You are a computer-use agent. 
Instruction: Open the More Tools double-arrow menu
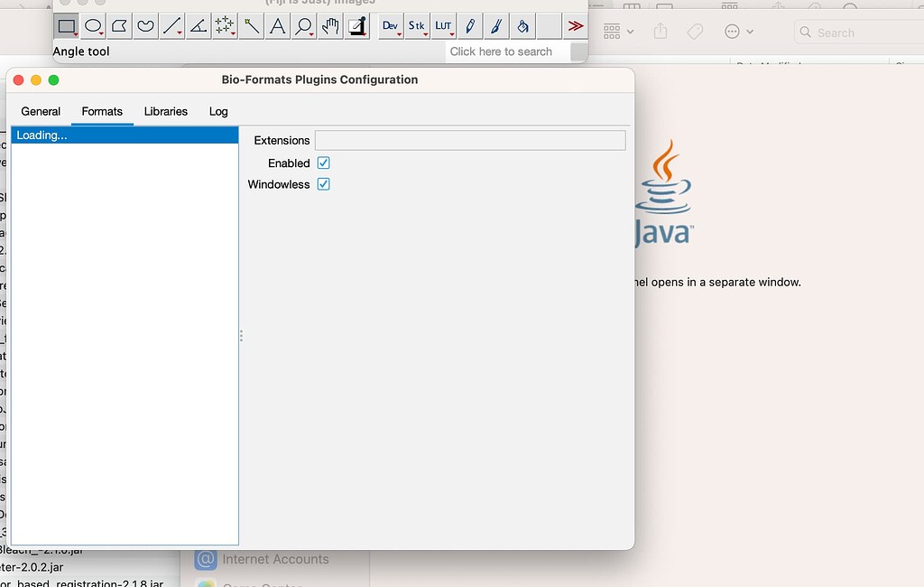[575, 26]
